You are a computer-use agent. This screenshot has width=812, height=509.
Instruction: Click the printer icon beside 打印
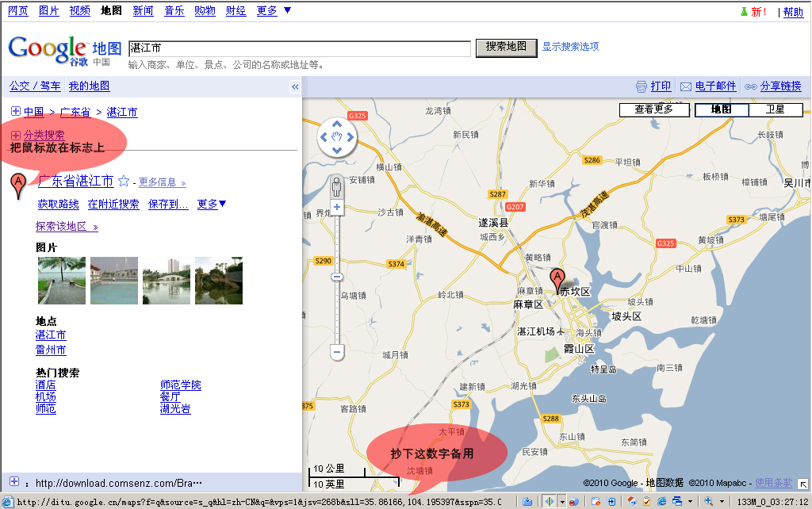641,86
